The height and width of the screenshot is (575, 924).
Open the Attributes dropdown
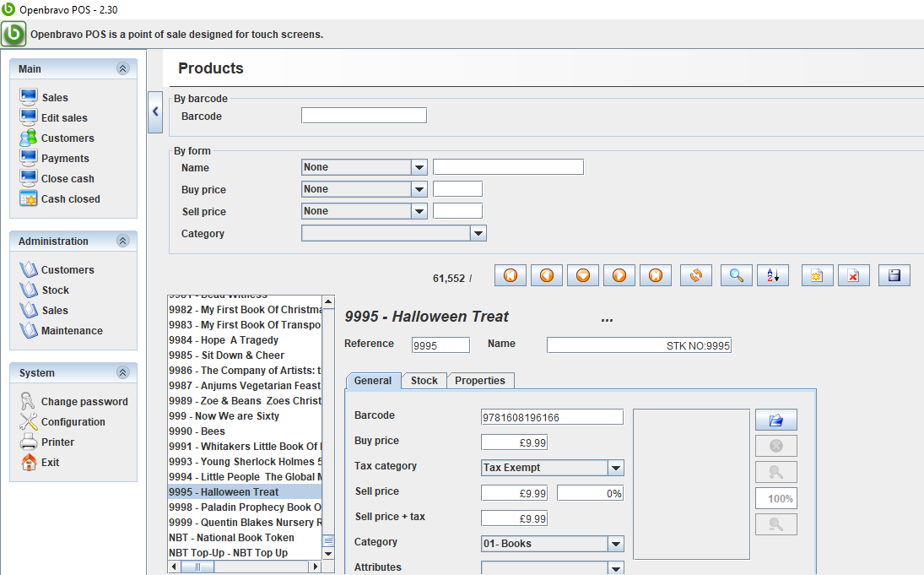click(616, 568)
